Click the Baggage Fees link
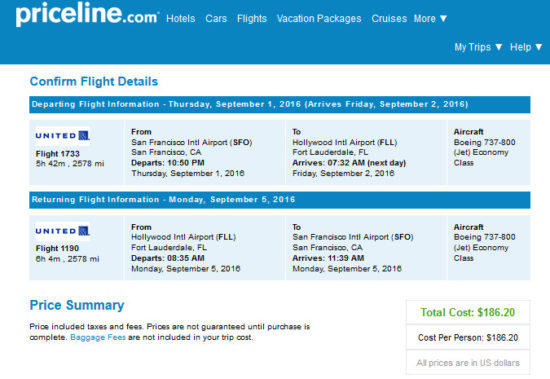The height and width of the screenshot is (379, 550). [x=98, y=338]
